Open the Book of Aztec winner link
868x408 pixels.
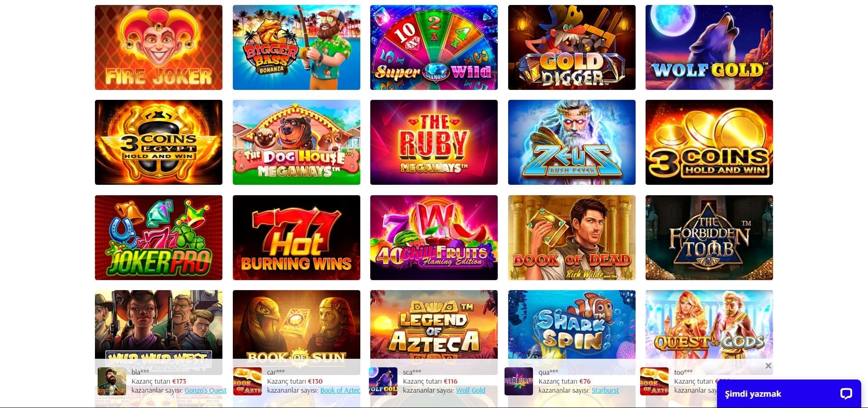340,390
